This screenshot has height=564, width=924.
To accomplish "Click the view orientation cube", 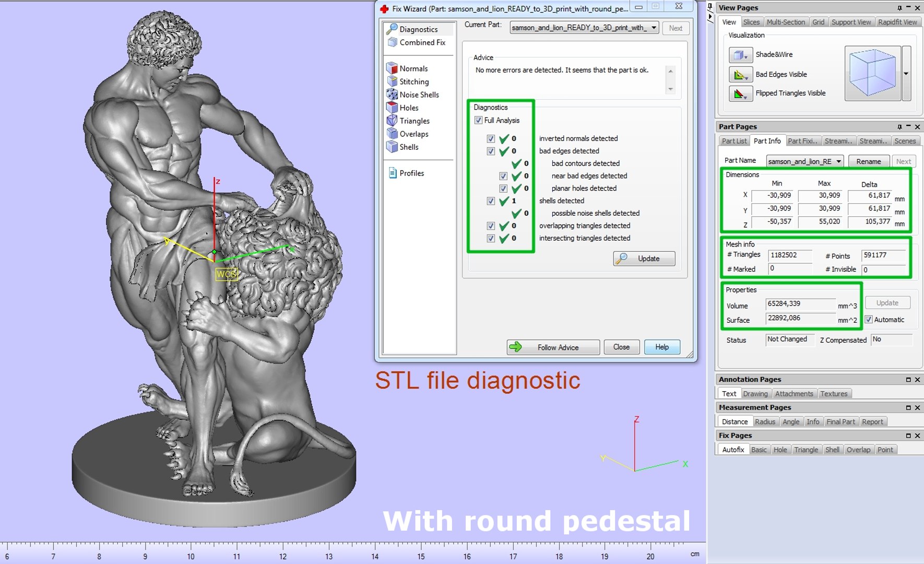I will [872, 73].
